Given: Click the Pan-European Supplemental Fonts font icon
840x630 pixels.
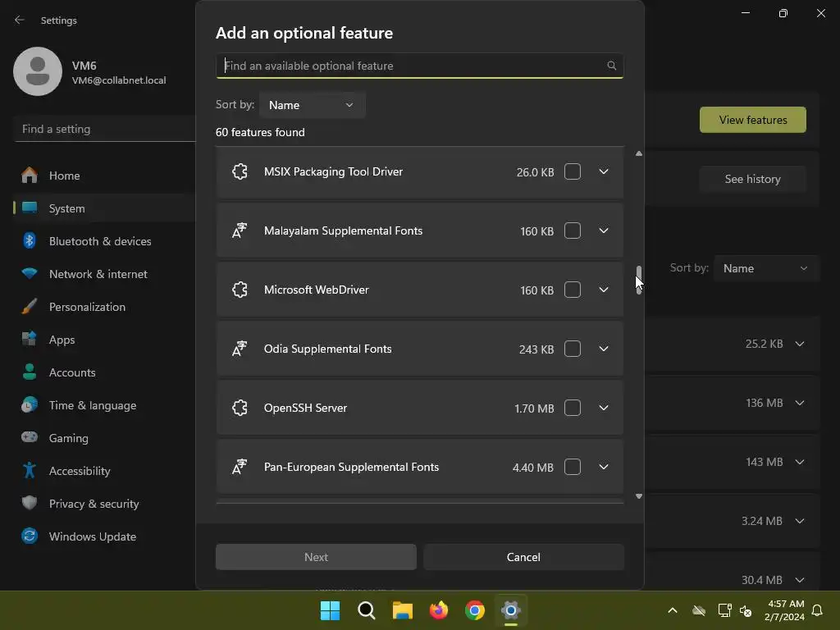Looking at the screenshot, I should point(240,467).
